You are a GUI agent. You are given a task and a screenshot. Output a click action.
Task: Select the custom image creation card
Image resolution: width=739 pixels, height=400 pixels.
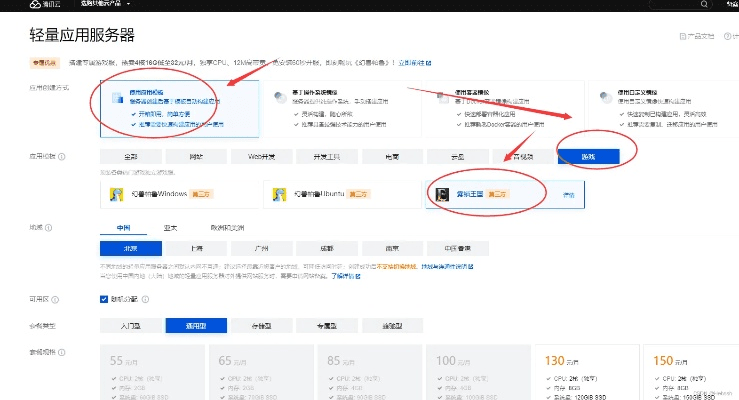[664, 109]
